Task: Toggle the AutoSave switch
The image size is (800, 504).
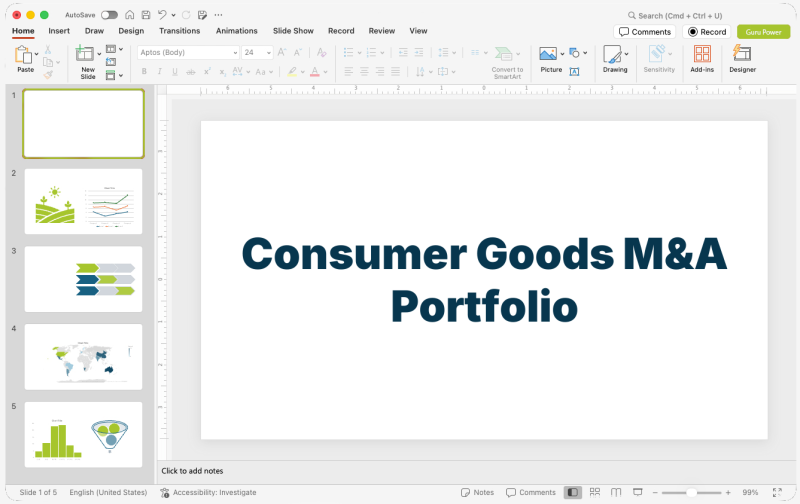Action: pos(109,15)
